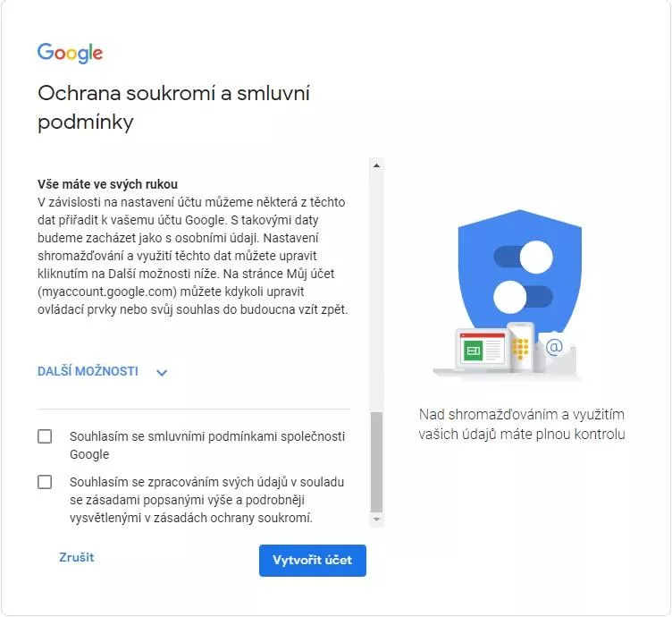This screenshot has height=617, width=672.
Task: Click the gray scrollbar thumb
Action: (376, 462)
